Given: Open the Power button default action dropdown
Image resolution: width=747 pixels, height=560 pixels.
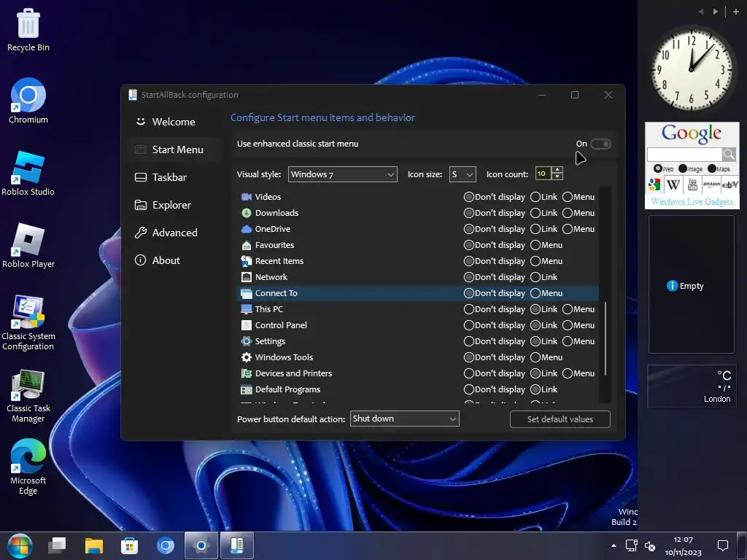Looking at the screenshot, I should pyautogui.click(x=404, y=419).
